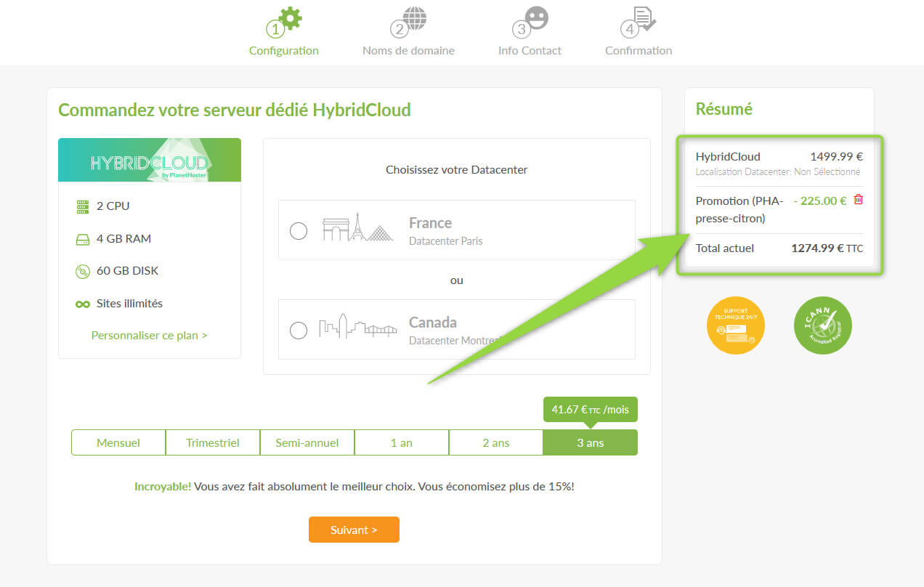Go to the Noms de domaine step label

pyautogui.click(x=408, y=51)
